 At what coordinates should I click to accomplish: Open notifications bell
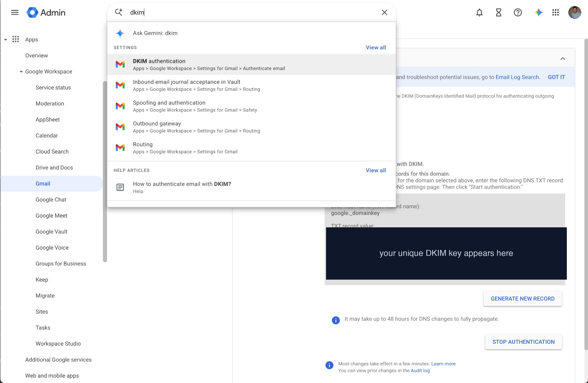coord(479,12)
